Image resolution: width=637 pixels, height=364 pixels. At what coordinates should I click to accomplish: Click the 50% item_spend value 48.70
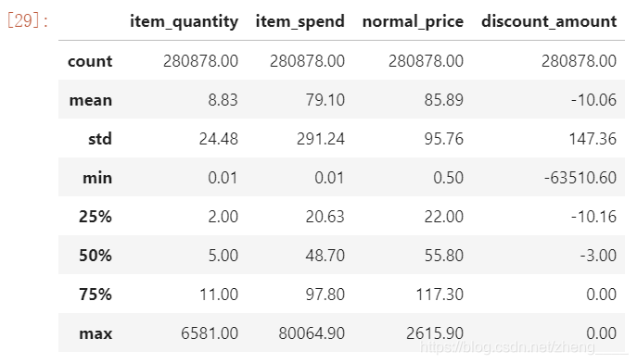(325, 256)
